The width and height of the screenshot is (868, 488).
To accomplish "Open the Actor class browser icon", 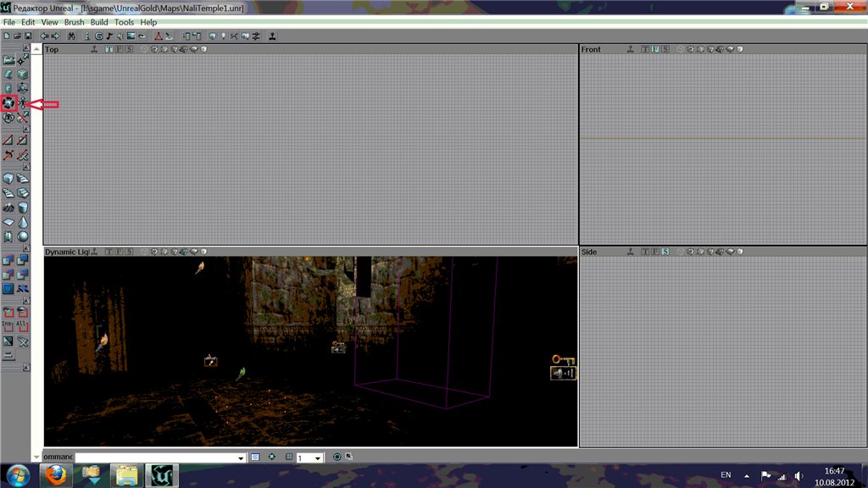I will 87,36.
